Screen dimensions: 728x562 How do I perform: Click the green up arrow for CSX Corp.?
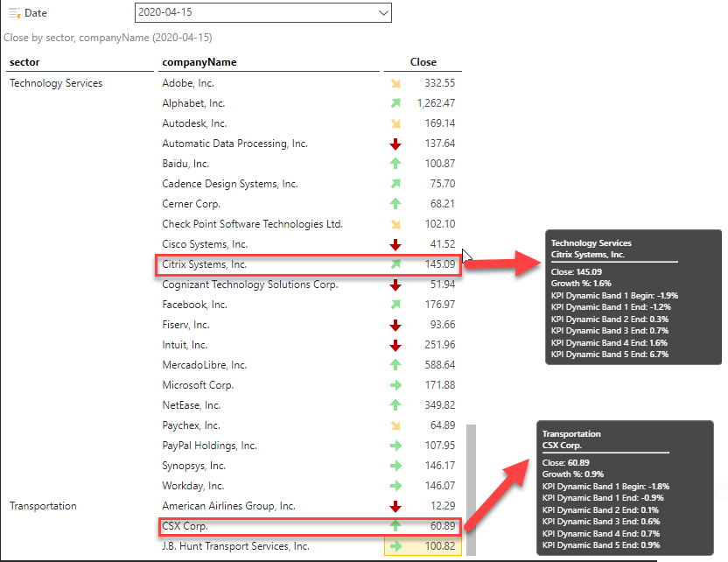(395, 526)
